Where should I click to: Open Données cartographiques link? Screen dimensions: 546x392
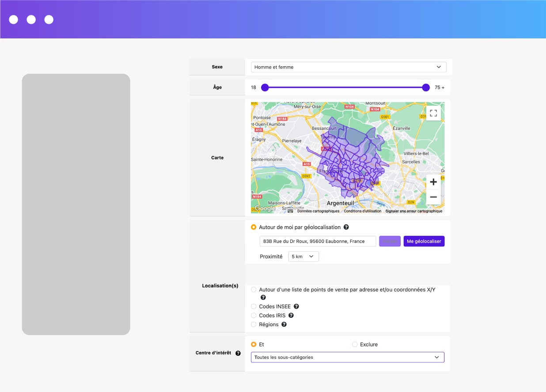point(318,211)
